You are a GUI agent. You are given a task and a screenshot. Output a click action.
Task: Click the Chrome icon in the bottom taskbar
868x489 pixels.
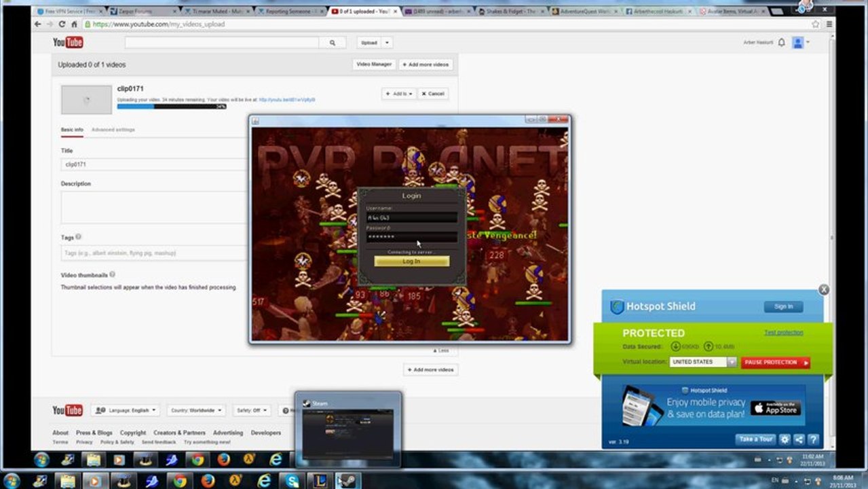(x=180, y=481)
